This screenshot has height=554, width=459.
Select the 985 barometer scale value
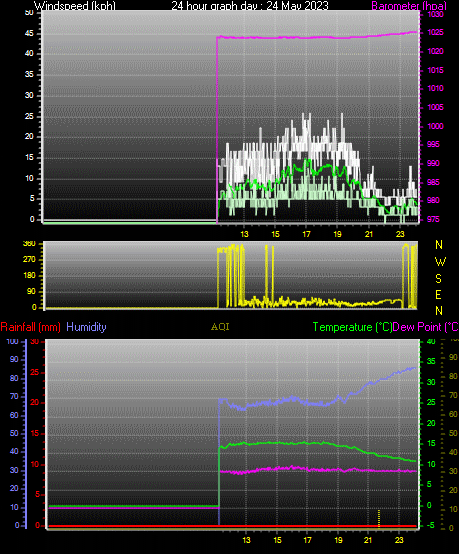(434, 182)
